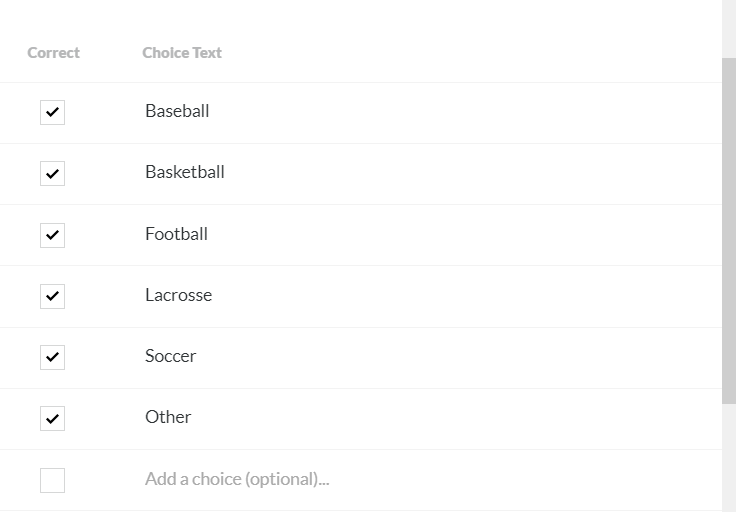This screenshot has height=512, width=736.
Task: Click the 'Add a choice (optional)' field
Action: point(237,479)
